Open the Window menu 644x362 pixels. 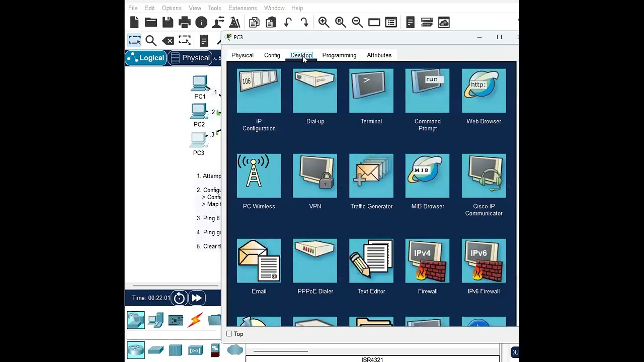point(274,8)
